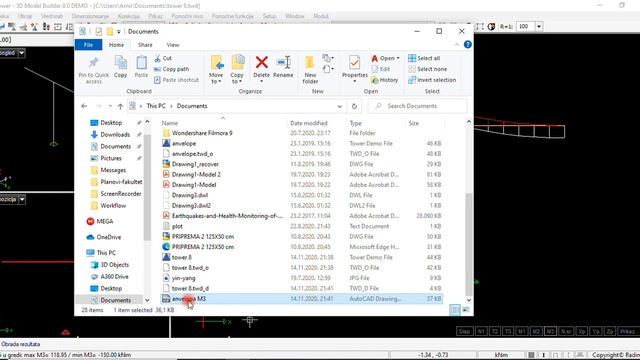Toggle the N1 diagram button in Tower

click(x=481, y=331)
